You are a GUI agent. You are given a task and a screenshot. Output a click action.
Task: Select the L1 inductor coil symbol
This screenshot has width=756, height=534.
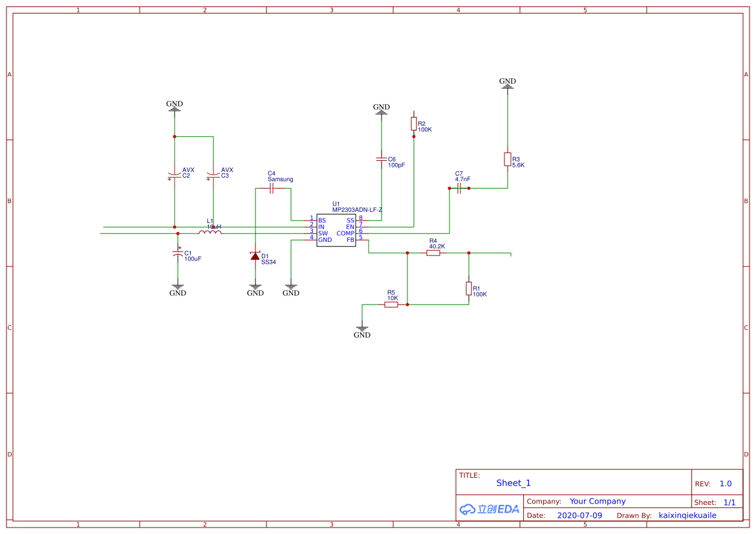pyautogui.click(x=210, y=233)
